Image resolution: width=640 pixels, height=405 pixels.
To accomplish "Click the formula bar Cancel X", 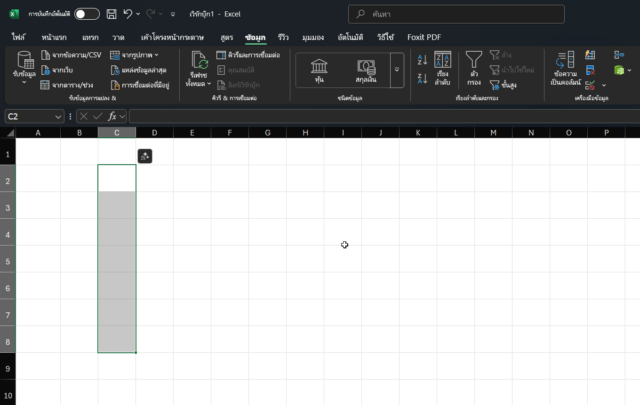I will click(84, 116).
